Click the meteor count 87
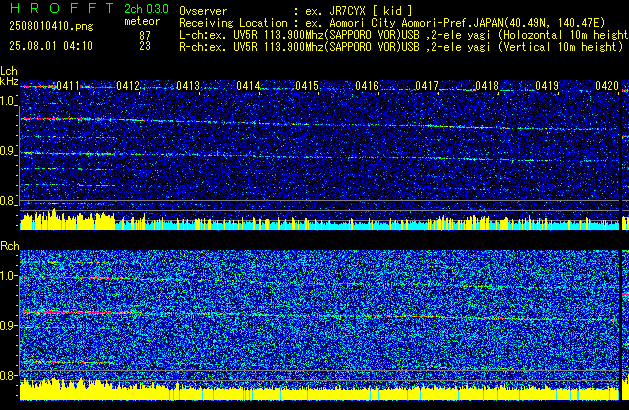Image resolution: width=629 pixels, height=410 pixels. [145, 36]
